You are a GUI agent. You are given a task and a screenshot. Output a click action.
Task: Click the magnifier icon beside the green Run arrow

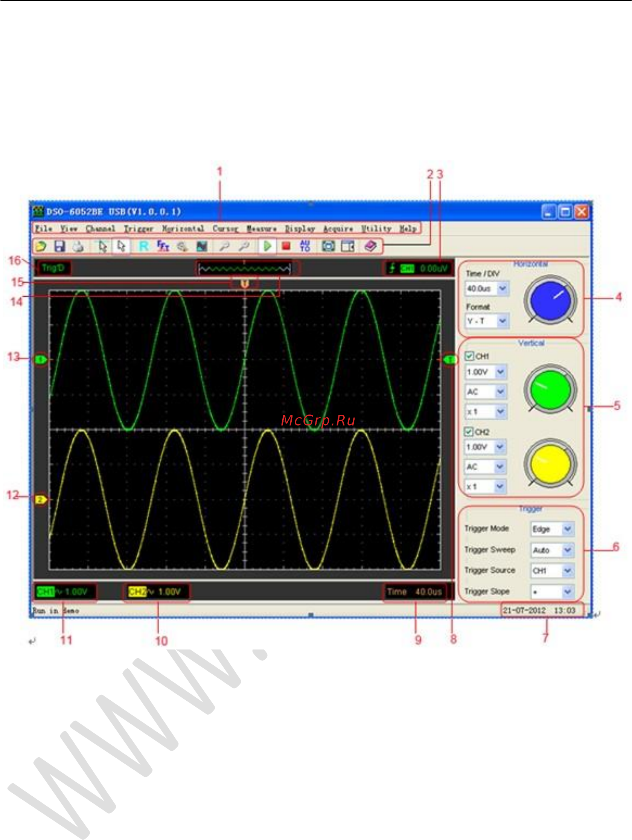point(244,247)
